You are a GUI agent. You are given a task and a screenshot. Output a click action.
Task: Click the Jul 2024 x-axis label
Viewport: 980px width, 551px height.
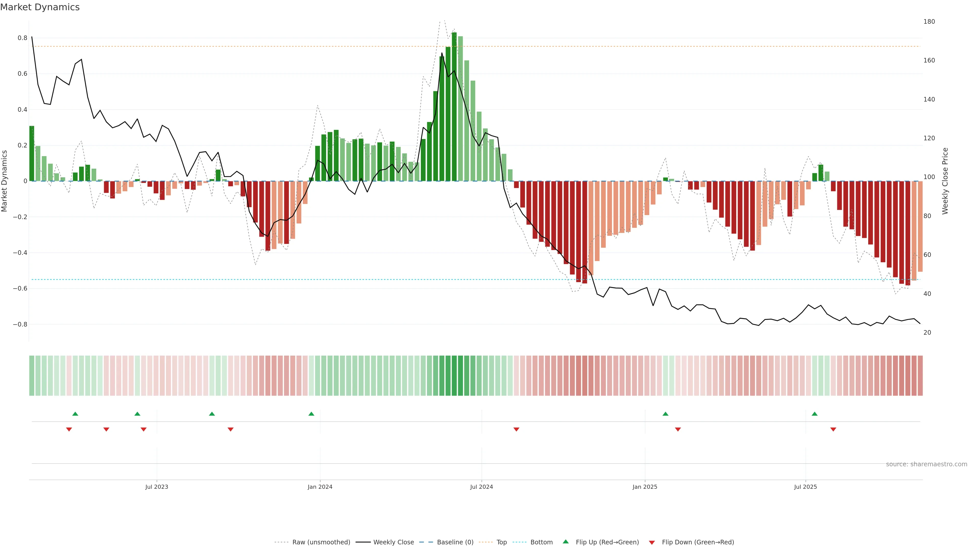point(481,487)
